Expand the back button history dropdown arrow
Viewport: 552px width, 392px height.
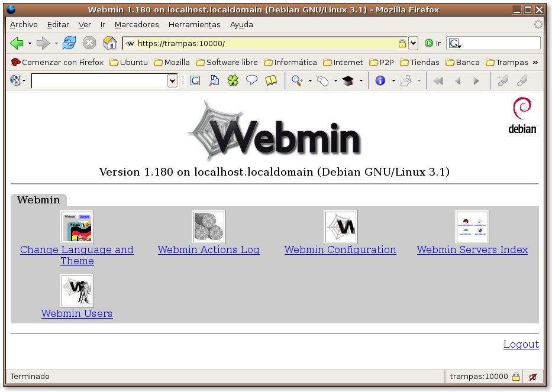tap(30, 43)
